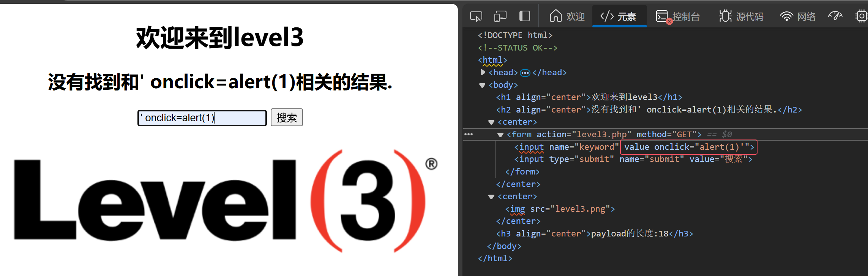
Task: Click the Level(3) logo image
Action: tap(226, 200)
